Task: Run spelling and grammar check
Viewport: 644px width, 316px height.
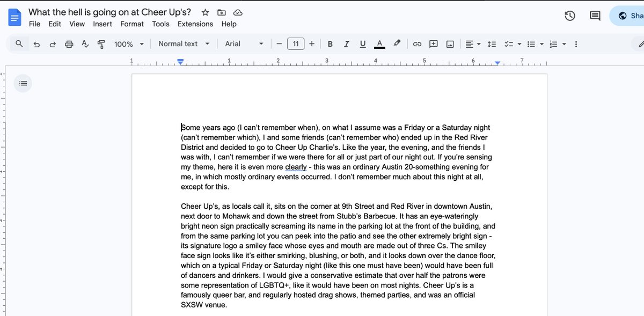Action: coord(85,44)
